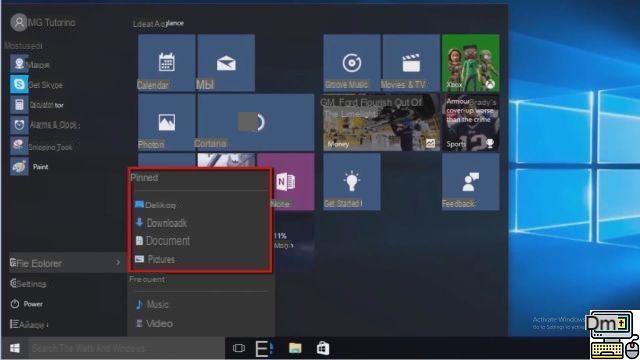Click Get Skype in the most used list
Image resolution: width=640 pixels, height=360 pixels.
(37, 84)
